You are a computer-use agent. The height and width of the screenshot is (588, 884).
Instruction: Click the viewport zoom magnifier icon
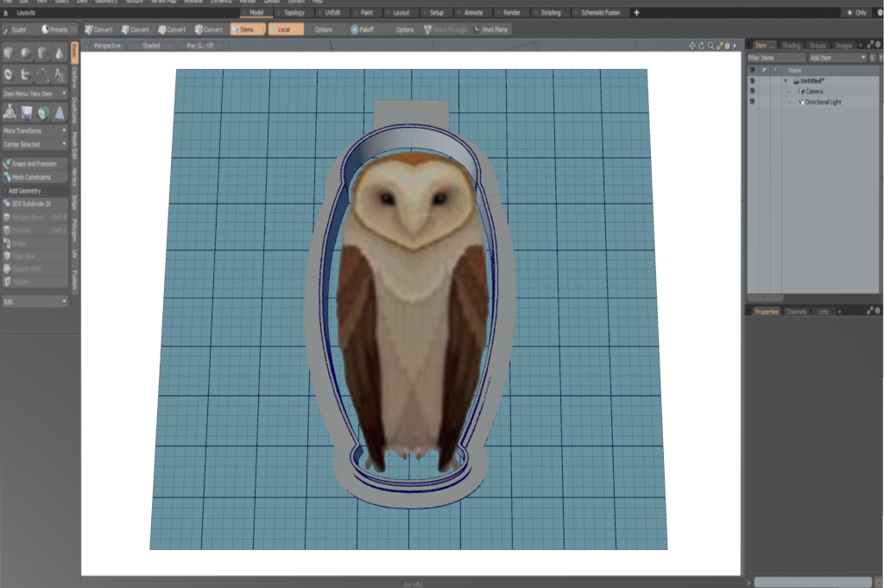click(711, 46)
